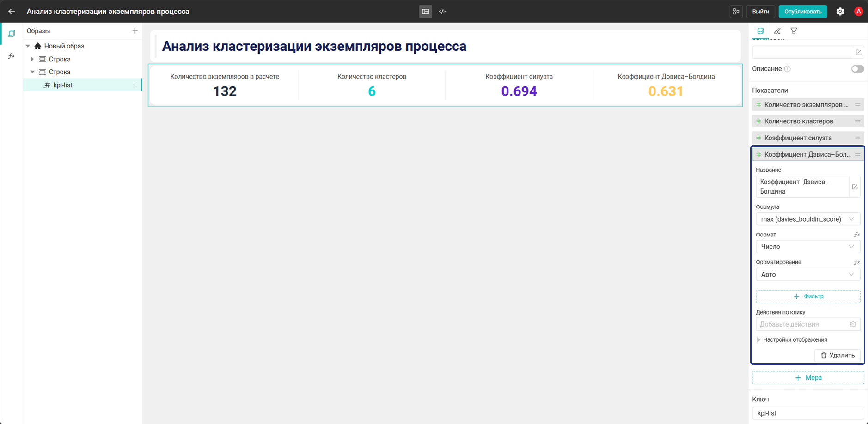Click the Опубликовать button

pyautogui.click(x=803, y=12)
